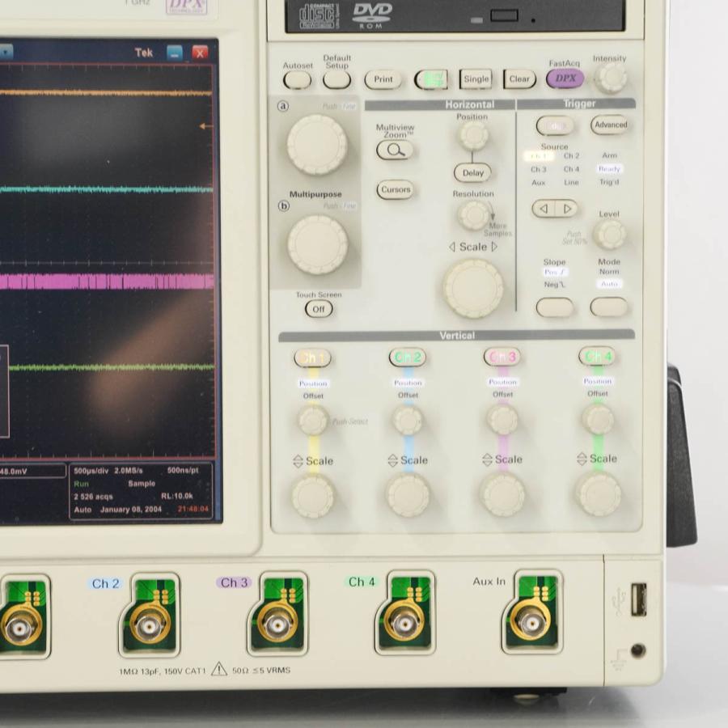This screenshot has height=728, width=728.
Task: Click the Ch 1 vertical Scale knob
Action: 313,496
